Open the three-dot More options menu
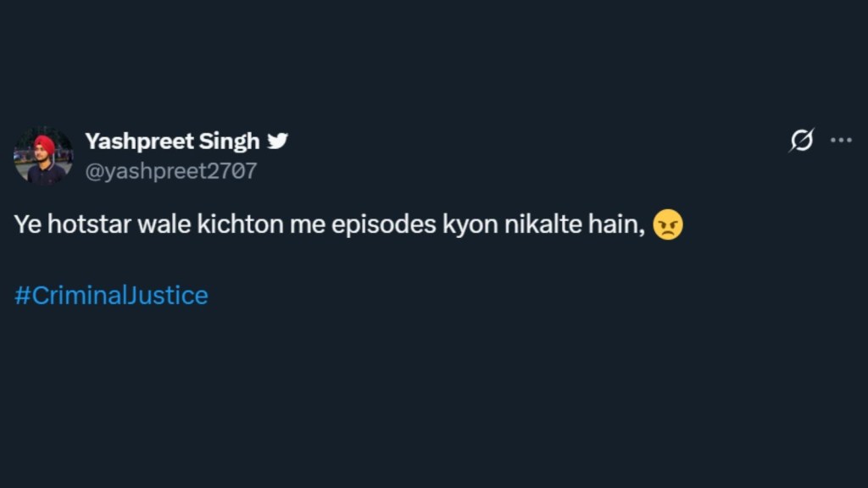The image size is (868, 488). 841,141
